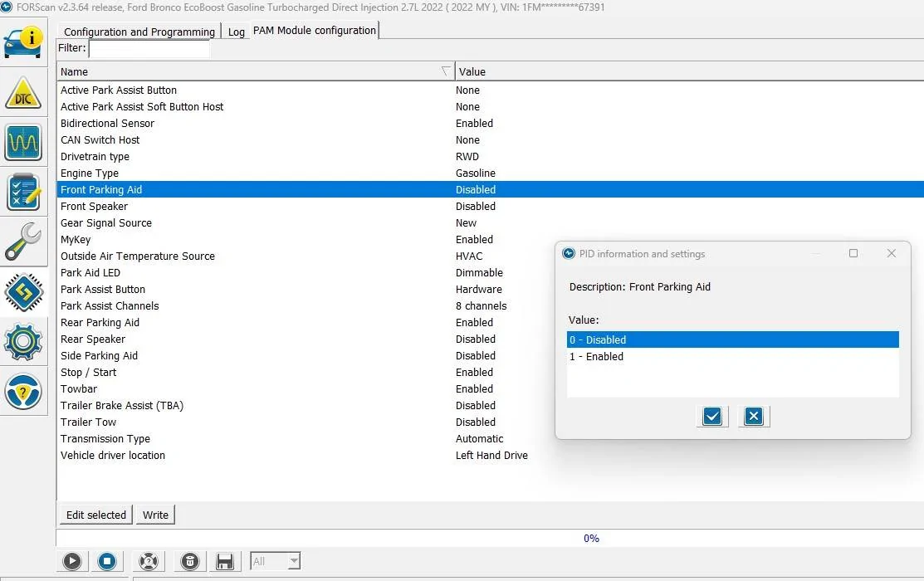Click the Write button

[x=155, y=515]
